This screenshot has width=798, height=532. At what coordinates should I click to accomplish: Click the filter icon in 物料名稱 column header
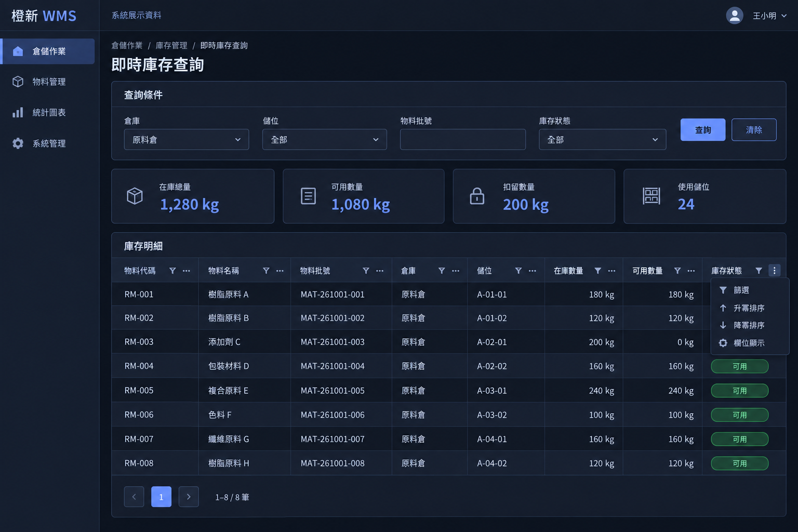click(x=266, y=271)
